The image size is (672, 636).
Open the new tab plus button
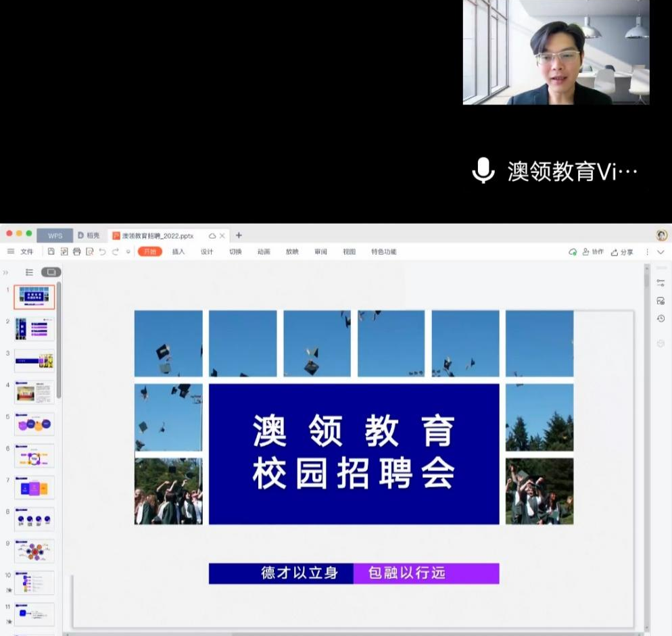tap(239, 236)
